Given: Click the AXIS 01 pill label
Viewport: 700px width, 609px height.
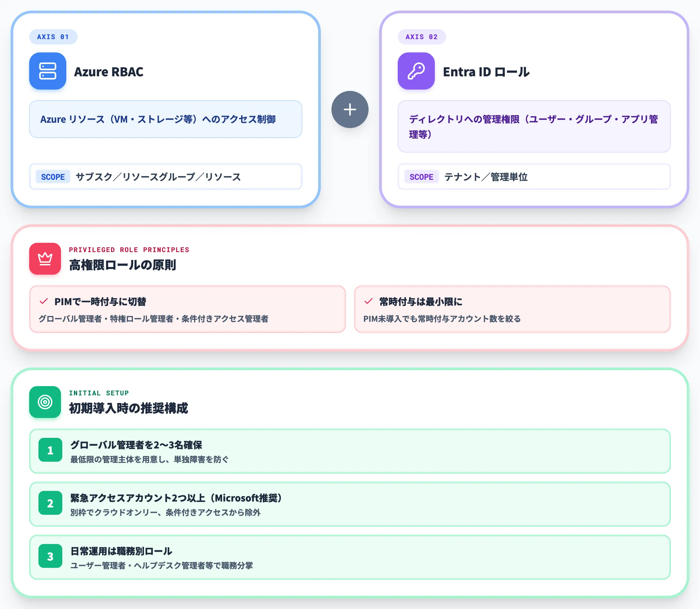Looking at the screenshot, I should coord(53,37).
